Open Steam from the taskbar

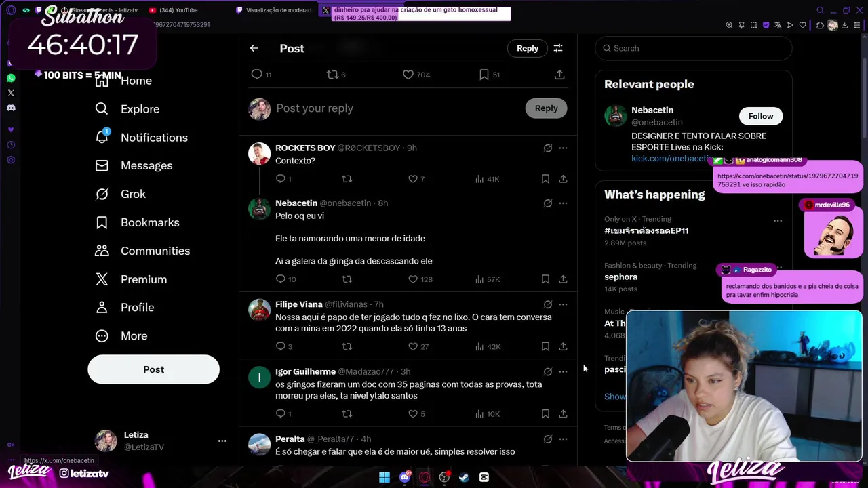464,477
